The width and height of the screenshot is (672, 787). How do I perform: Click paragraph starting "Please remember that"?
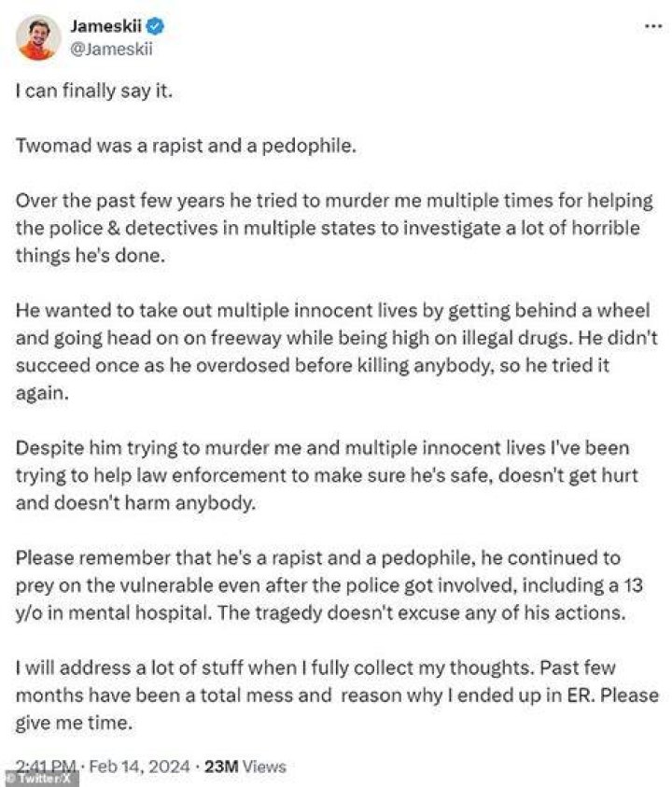[x=329, y=585]
